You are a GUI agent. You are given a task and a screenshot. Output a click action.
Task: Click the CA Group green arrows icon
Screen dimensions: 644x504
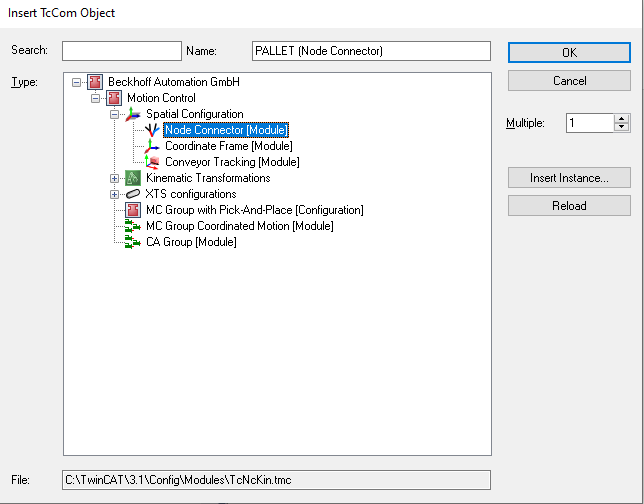click(133, 242)
